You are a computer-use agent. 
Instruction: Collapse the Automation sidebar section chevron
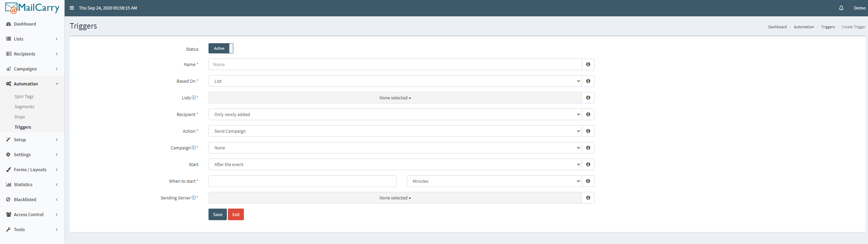coord(57,84)
